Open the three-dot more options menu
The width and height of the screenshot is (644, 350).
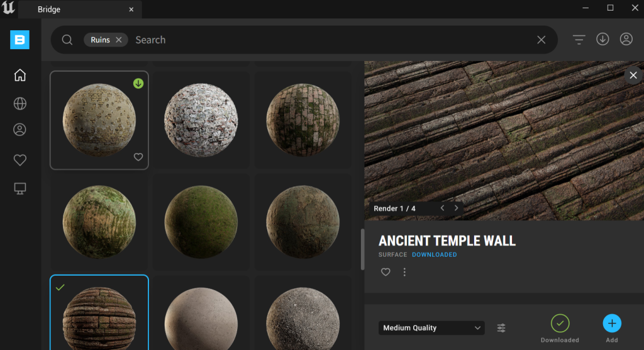pyautogui.click(x=404, y=272)
